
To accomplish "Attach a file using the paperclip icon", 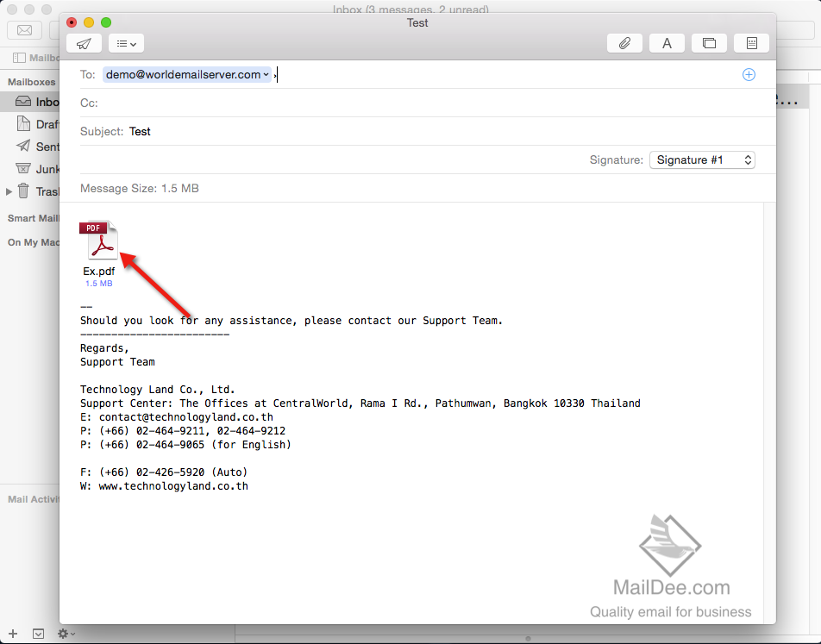I will tap(624, 42).
